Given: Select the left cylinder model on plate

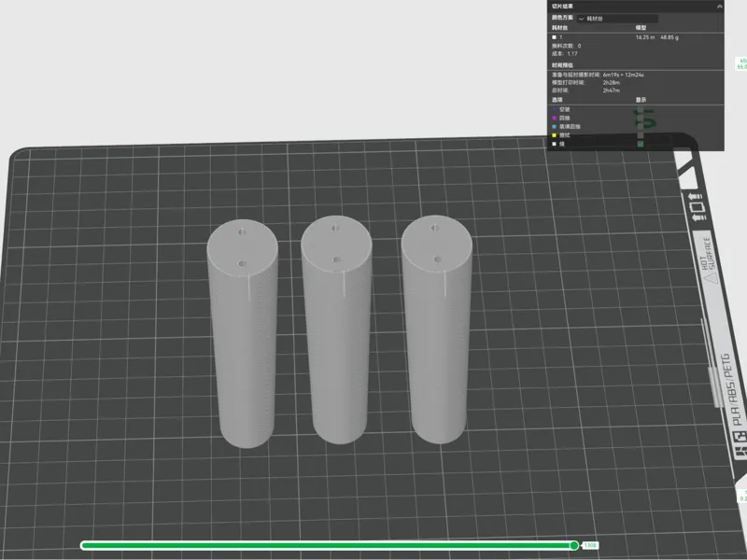Looking at the screenshot, I should click(243, 333).
